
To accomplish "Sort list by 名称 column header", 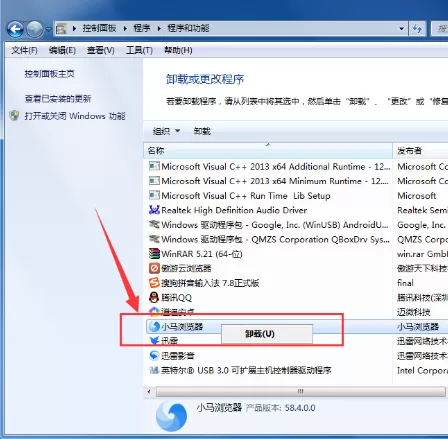I will pyautogui.click(x=268, y=151).
